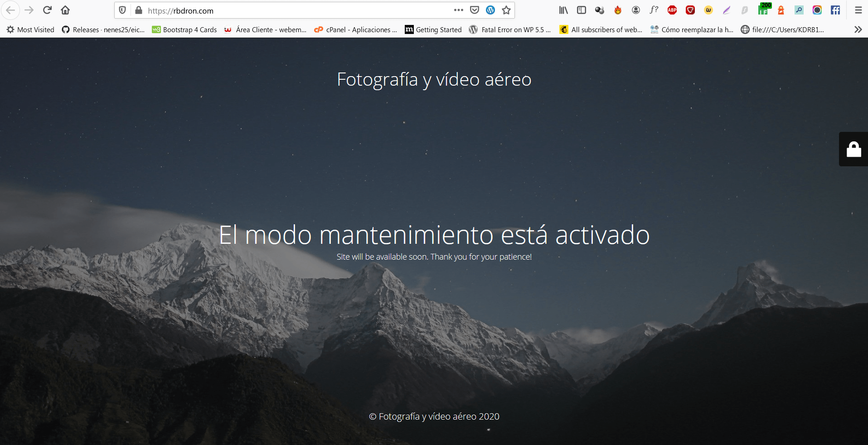Image resolution: width=868 pixels, height=445 pixels.
Task: Reload the current page
Action: click(47, 10)
